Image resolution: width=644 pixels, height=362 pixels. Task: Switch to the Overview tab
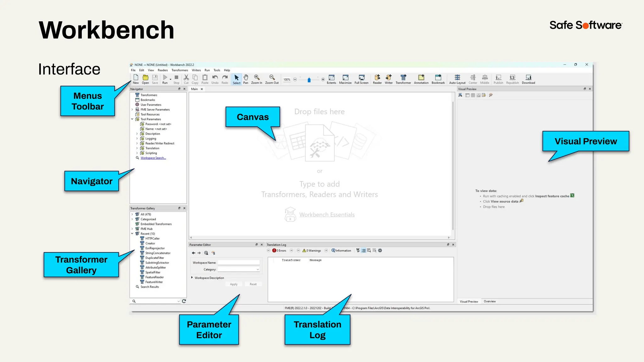coord(490,301)
